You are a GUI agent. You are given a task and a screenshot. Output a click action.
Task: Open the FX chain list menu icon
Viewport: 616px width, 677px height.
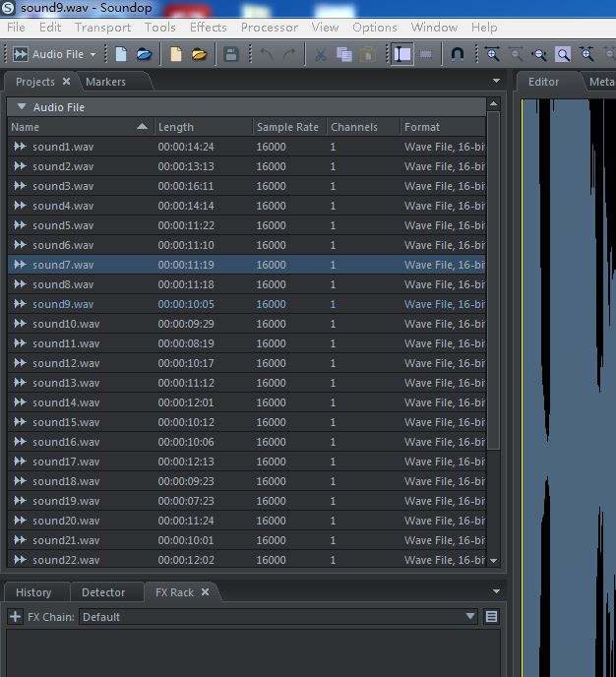(x=492, y=617)
